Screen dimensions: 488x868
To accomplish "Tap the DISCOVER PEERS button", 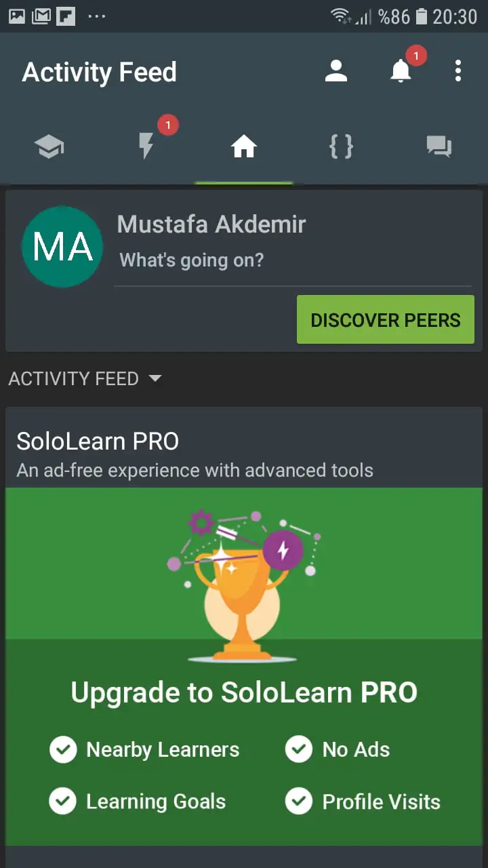I will 386,319.
